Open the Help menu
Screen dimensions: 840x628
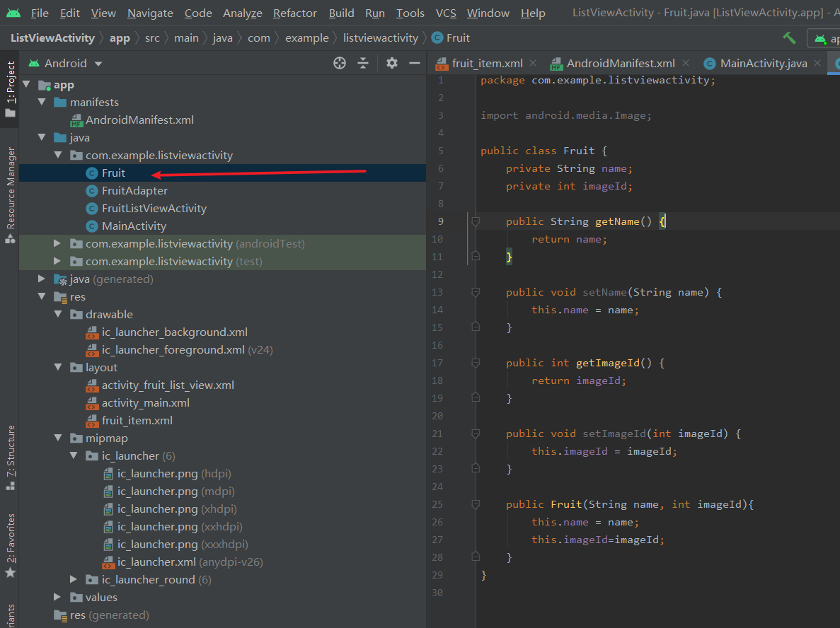533,13
